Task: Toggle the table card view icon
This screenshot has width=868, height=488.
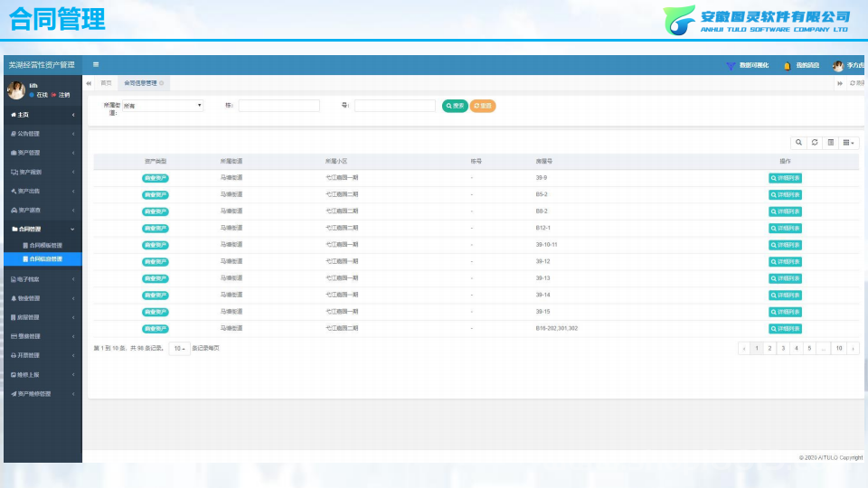Action: point(830,143)
